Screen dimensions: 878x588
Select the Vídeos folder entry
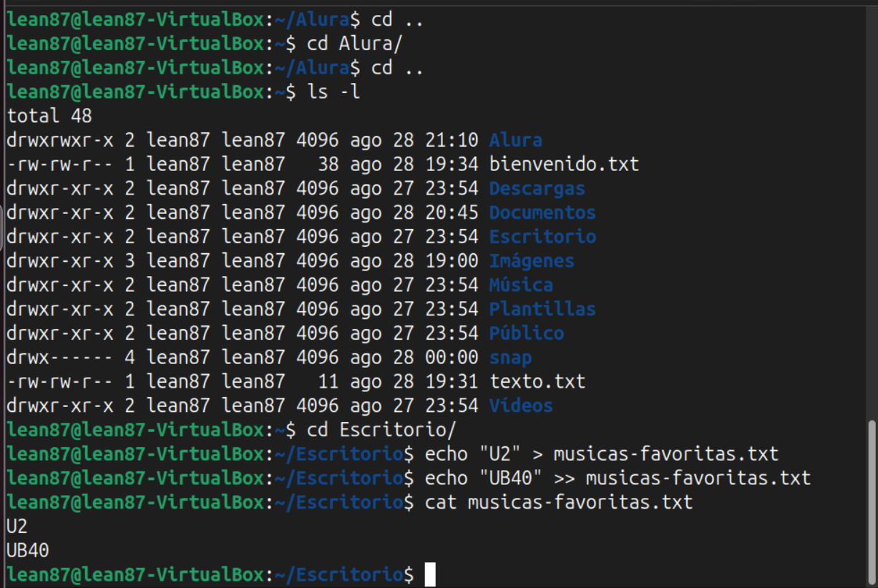521,406
